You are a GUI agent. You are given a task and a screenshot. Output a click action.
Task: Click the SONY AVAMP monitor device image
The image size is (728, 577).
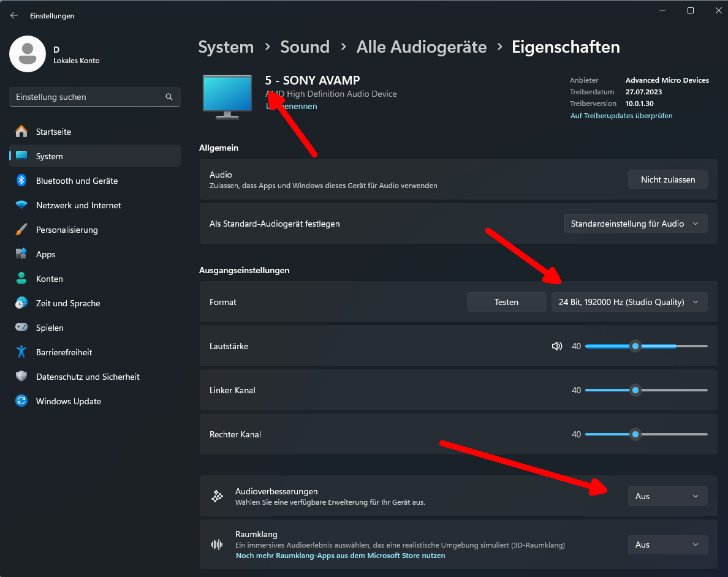point(227,97)
